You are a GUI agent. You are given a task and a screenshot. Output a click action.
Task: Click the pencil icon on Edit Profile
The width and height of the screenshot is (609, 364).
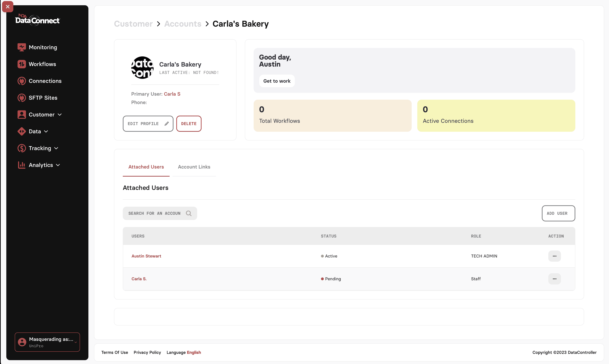(x=166, y=124)
